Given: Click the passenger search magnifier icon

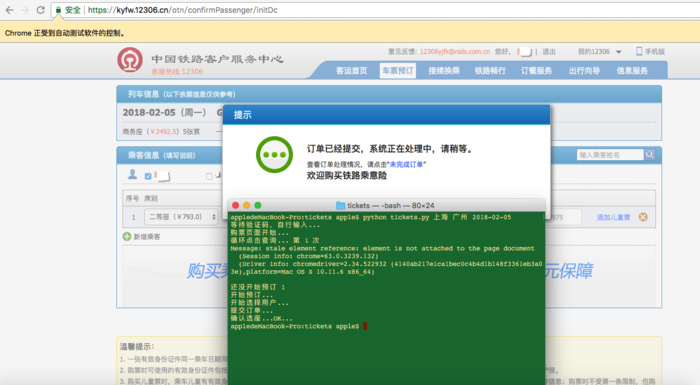Looking at the screenshot, I should 650,155.
